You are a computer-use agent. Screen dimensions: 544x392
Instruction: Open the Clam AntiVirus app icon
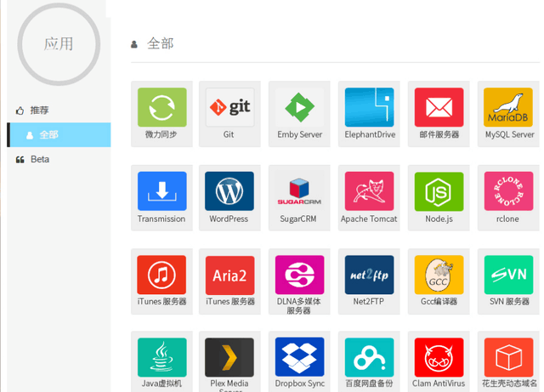coord(439,357)
